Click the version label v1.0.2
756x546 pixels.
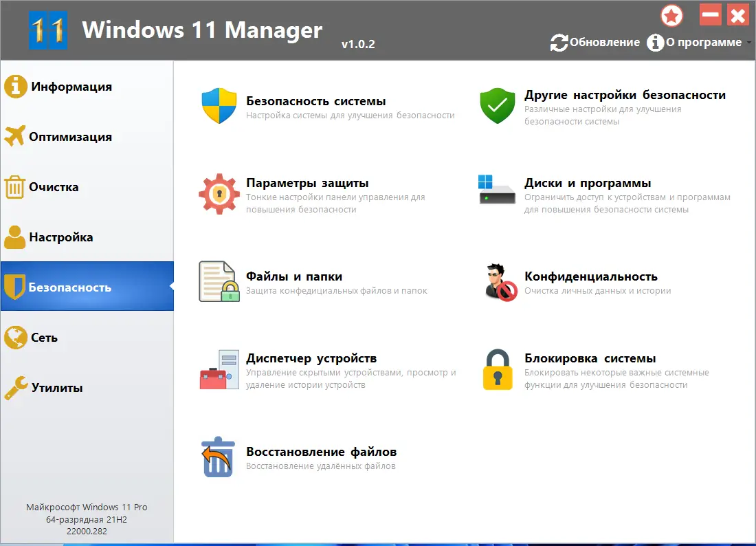pyautogui.click(x=358, y=44)
